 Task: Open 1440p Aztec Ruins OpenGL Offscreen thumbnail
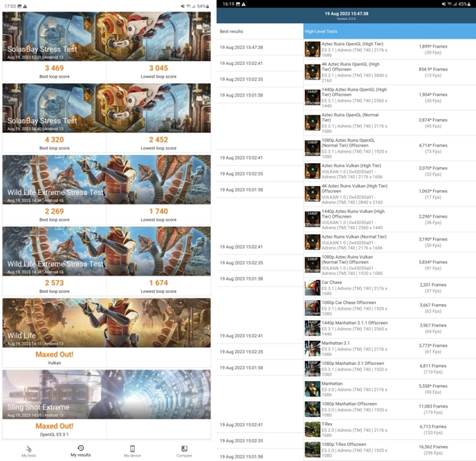(x=313, y=97)
